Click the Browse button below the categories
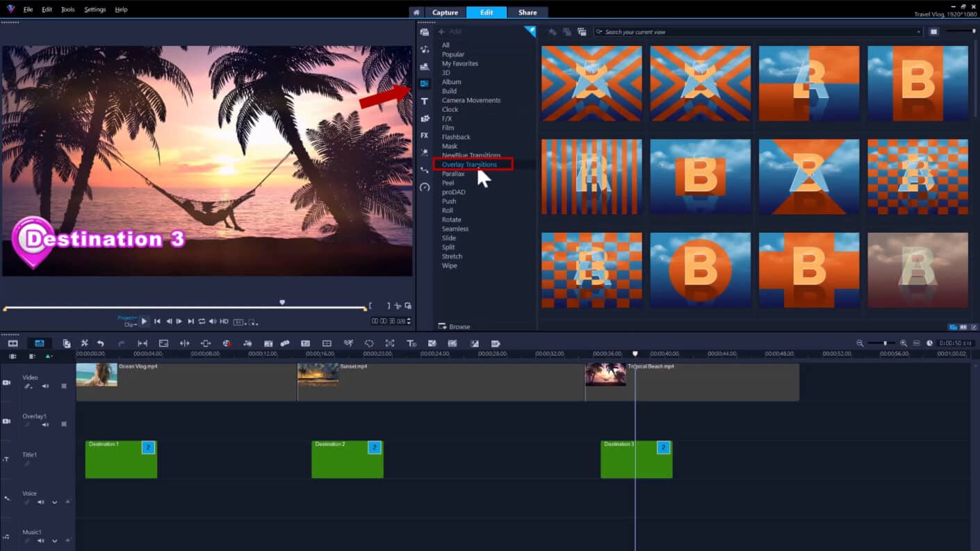Image resolution: width=980 pixels, height=551 pixels. pos(454,326)
